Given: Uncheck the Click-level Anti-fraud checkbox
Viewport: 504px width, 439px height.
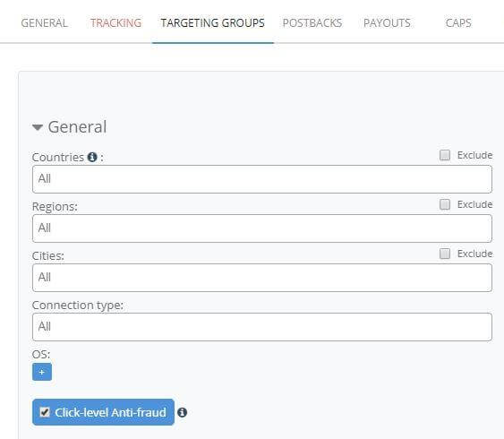Looking at the screenshot, I should 45,412.
